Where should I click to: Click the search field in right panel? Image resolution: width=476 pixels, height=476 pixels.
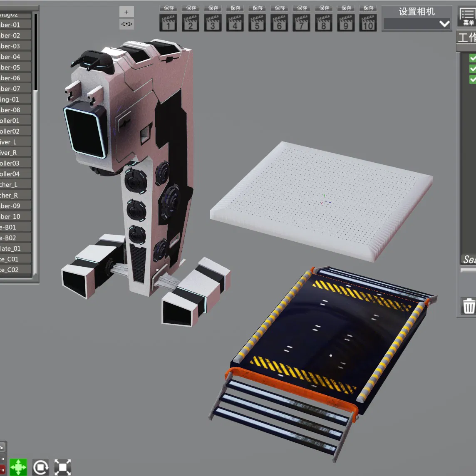point(469,259)
